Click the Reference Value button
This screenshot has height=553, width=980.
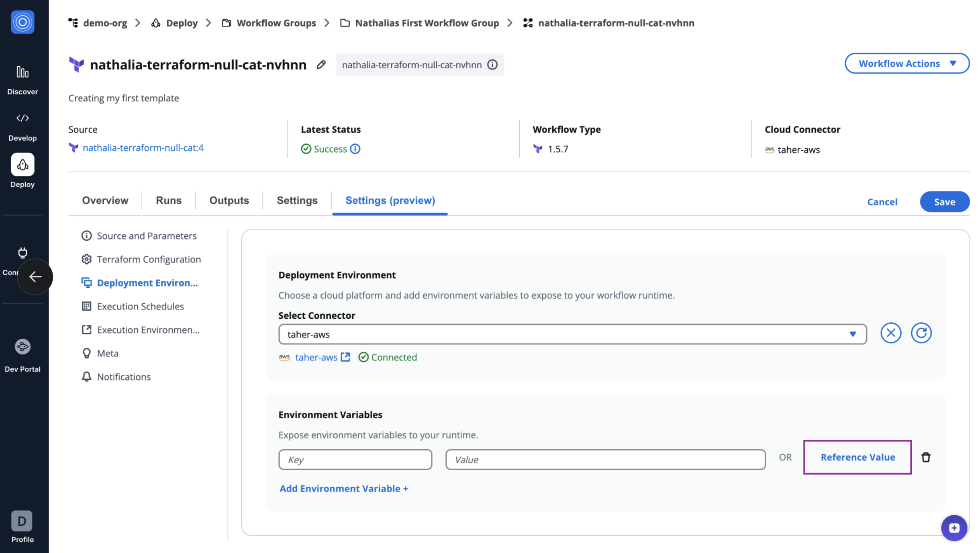[x=857, y=457]
